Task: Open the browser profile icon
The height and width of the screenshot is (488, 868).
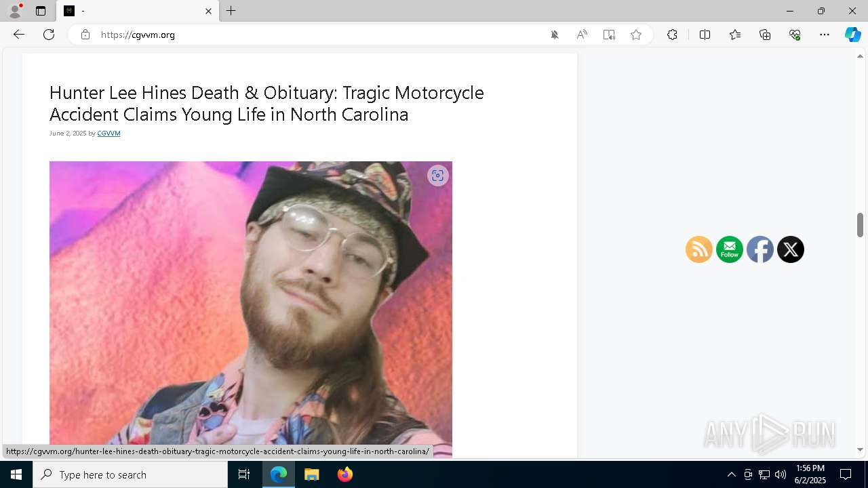Action: pos(15,11)
